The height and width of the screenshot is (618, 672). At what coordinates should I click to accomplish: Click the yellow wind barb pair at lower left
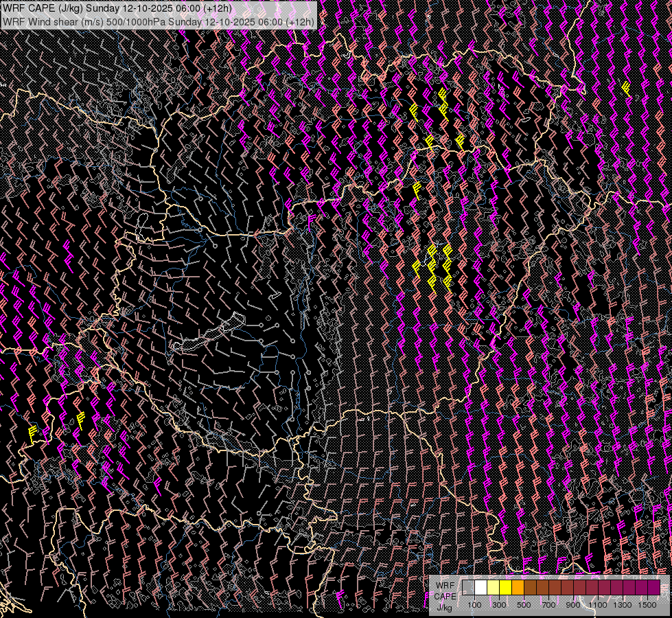click(55, 426)
